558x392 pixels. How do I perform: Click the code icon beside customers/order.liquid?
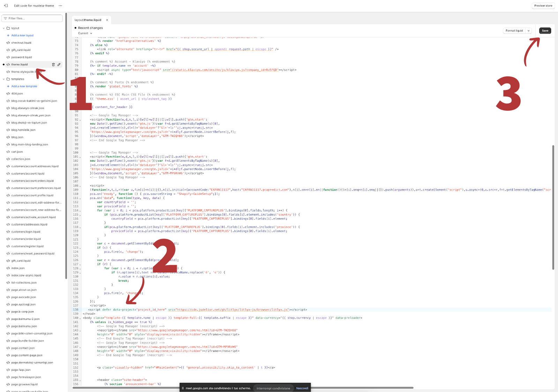[x=8, y=239]
